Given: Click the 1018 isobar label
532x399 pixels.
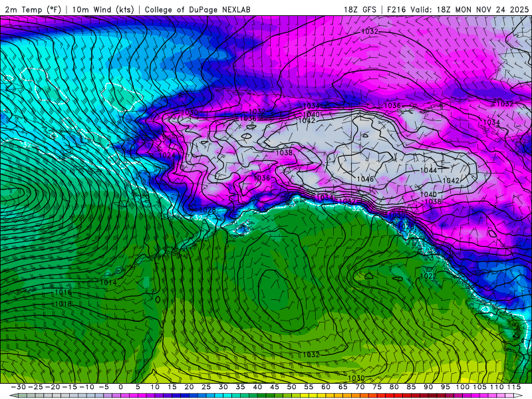Looking at the screenshot, I should coord(63,304).
